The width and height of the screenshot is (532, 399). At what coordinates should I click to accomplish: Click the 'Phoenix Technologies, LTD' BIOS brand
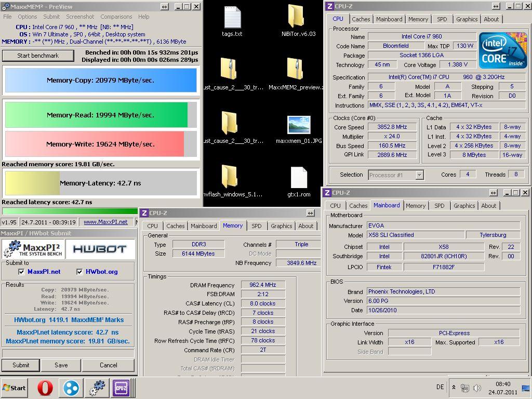click(444, 291)
